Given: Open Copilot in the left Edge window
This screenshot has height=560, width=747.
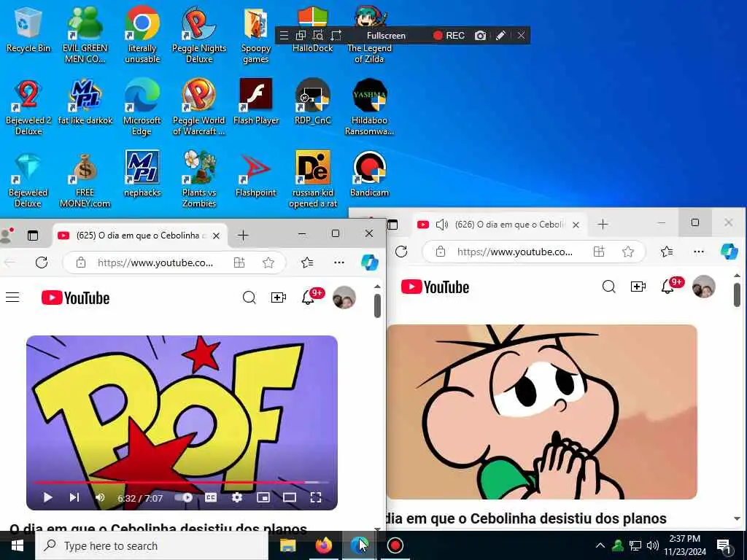Looking at the screenshot, I should pos(370,262).
